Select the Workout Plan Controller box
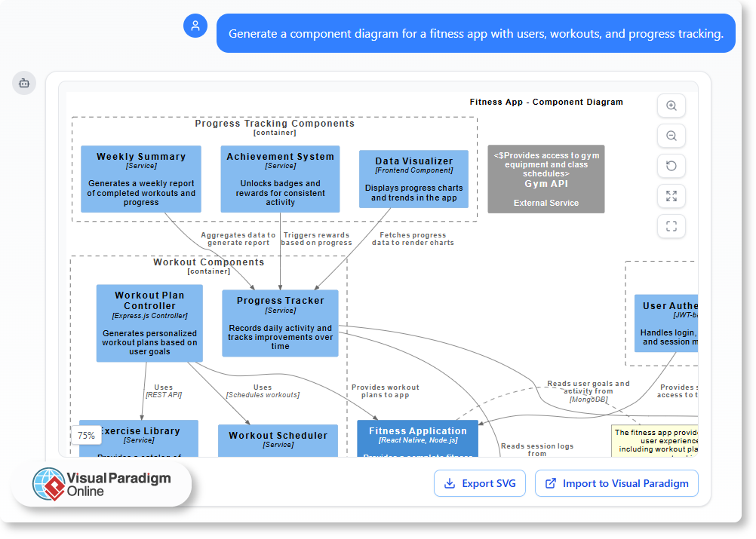756x539 pixels. coord(149,323)
